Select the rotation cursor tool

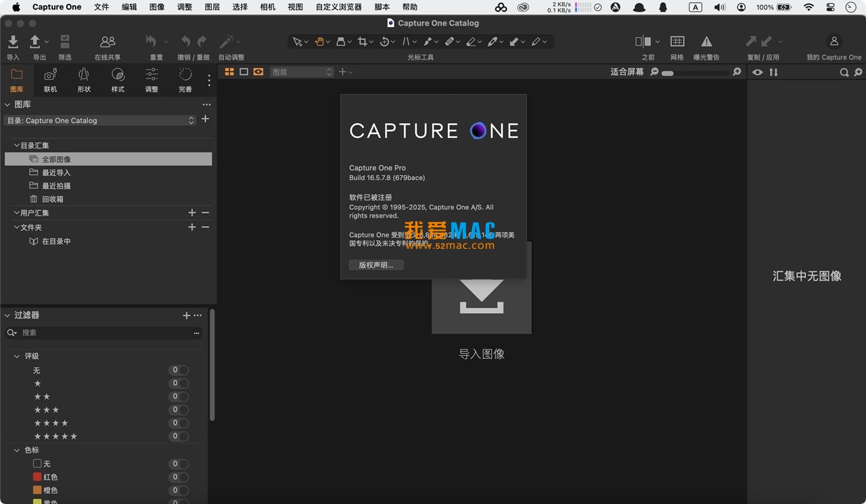coord(384,42)
